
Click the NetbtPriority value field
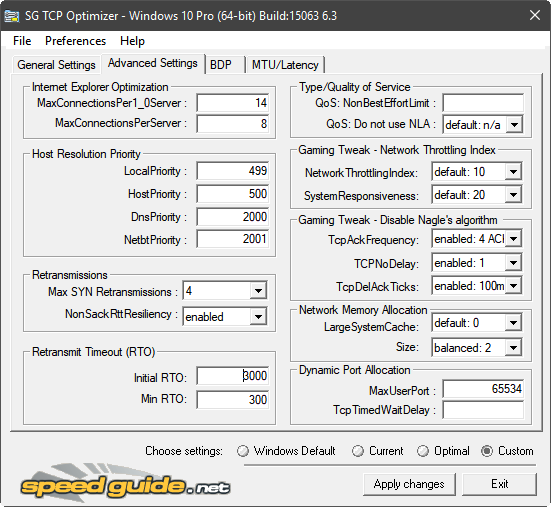(x=233, y=239)
